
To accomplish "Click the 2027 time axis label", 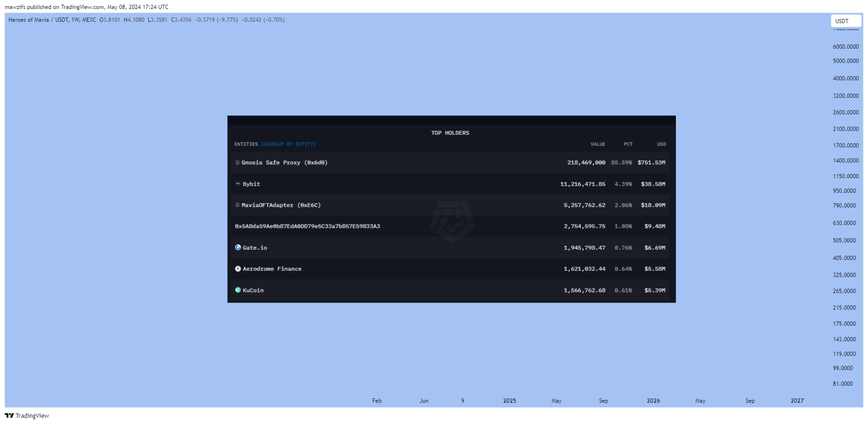I will pos(797,401).
